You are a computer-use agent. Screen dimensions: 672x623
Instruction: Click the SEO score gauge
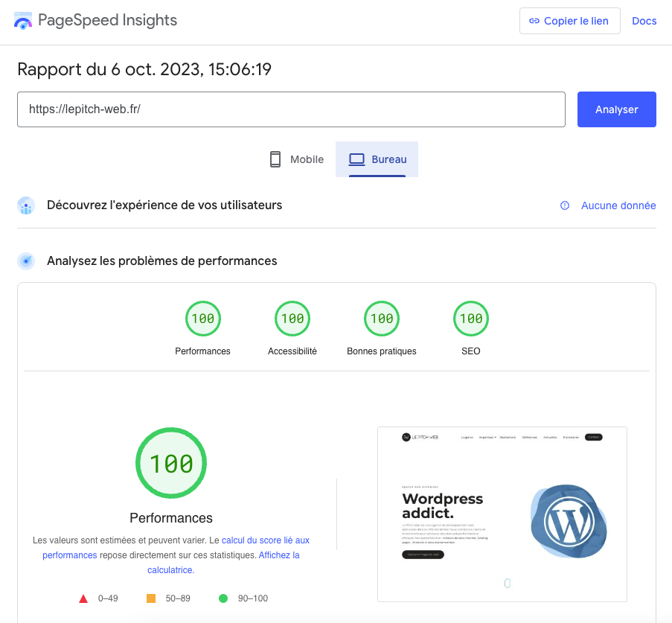471,319
